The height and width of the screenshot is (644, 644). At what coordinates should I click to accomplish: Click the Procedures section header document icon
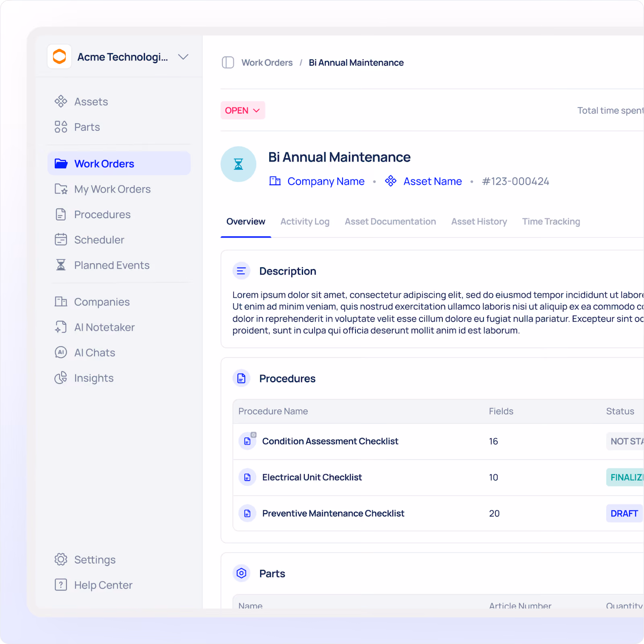(x=242, y=378)
